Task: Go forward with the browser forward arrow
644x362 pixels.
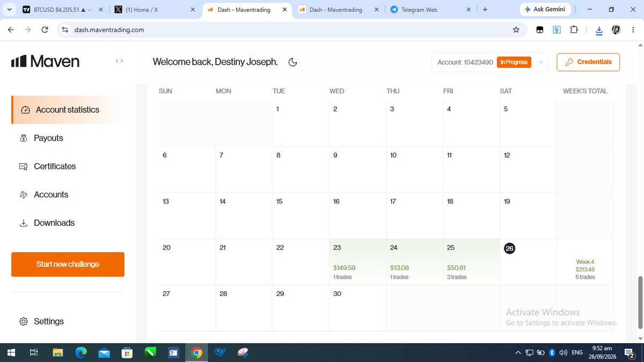Action: click(28, 30)
